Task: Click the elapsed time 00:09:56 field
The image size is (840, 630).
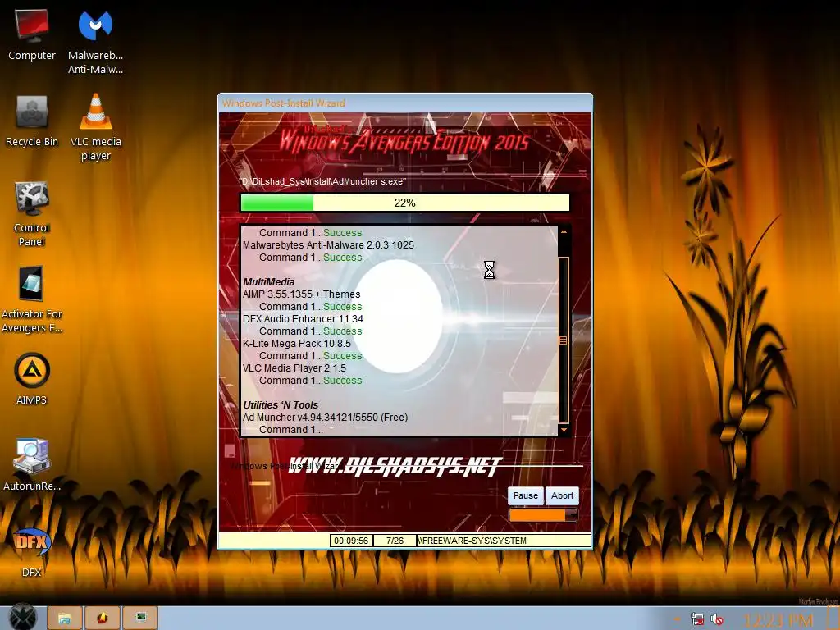Action: pos(351,541)
